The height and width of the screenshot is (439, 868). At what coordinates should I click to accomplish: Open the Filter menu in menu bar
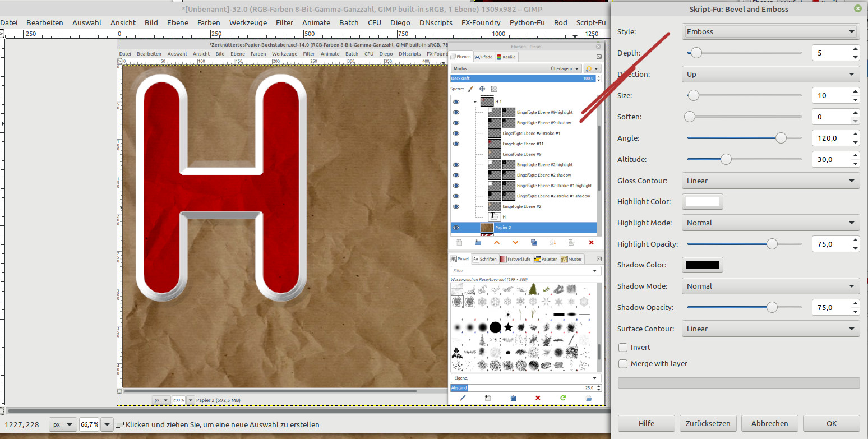[x=284, y=22]
